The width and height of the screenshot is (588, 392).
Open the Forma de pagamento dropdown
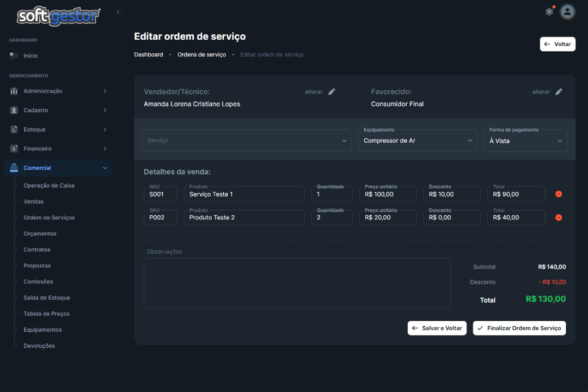525,141
